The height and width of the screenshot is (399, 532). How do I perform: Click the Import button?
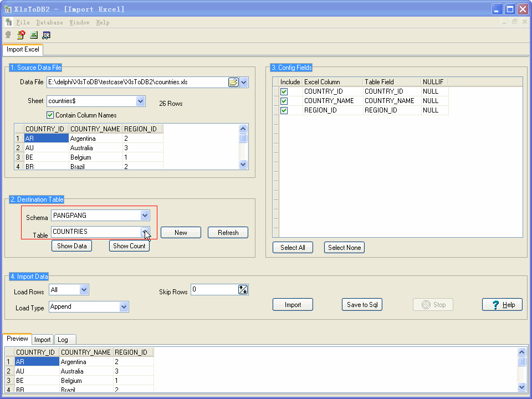[293, 305]
